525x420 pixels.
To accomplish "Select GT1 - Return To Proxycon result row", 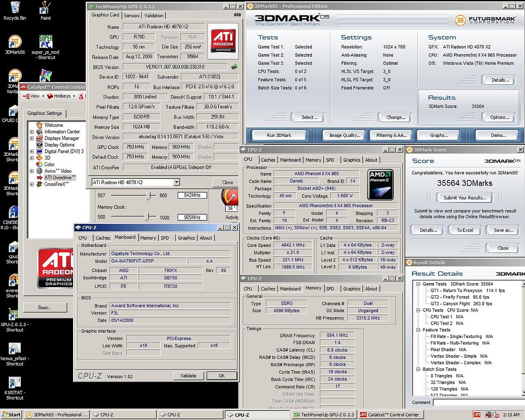I will point(468,290).
